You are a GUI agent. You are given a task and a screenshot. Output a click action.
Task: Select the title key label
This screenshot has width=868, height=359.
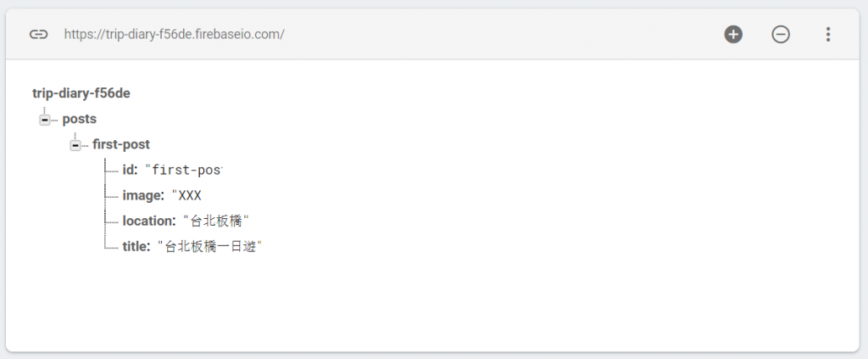[x=136, y=246]
